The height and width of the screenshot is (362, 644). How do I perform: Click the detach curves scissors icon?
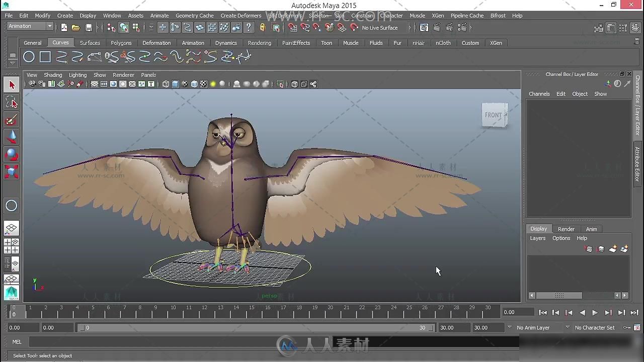tap(128, 57)
